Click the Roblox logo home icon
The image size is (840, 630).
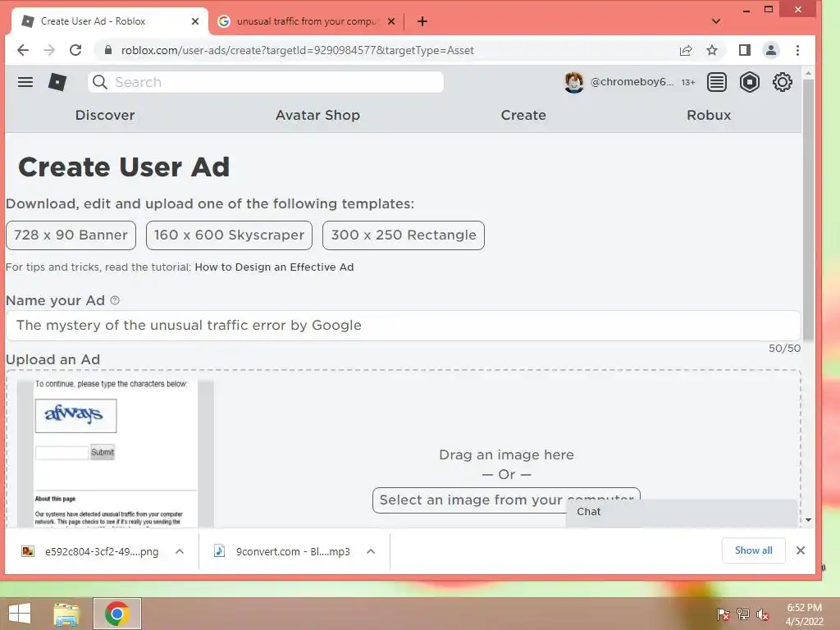click(57, 82)
